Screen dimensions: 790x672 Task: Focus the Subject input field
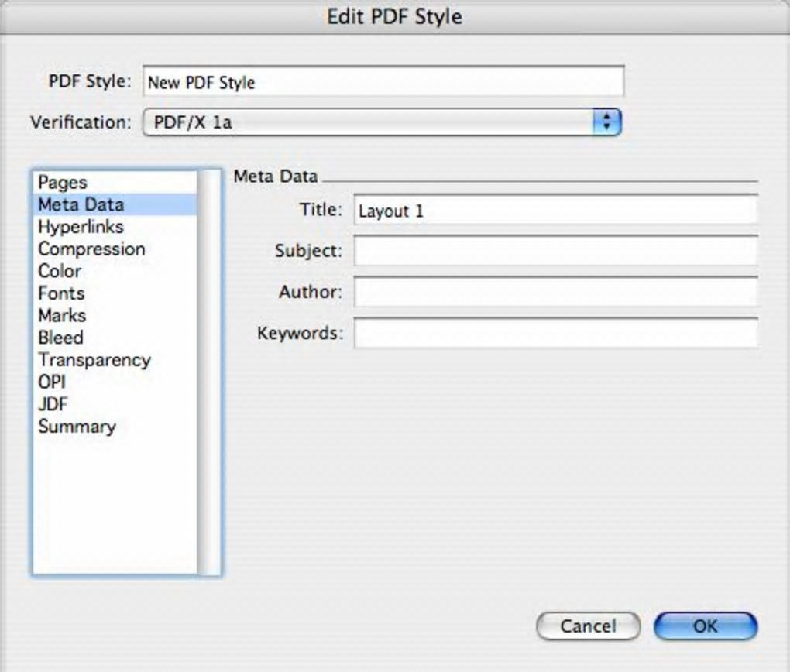pyautogui.click(x=555, y=251)
